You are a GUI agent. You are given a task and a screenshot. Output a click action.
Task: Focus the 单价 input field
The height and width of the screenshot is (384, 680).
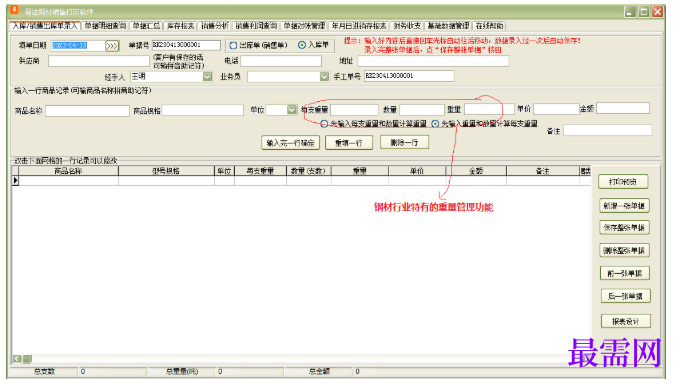[556, 108]
